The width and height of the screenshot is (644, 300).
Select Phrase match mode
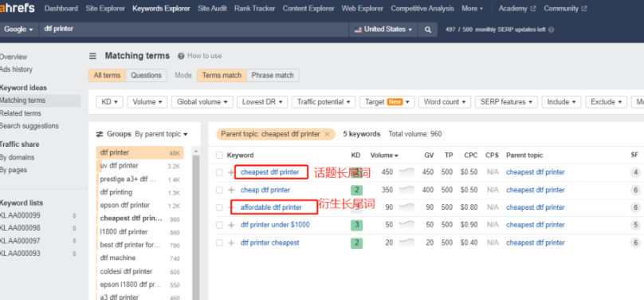click(x=273, y=75)
